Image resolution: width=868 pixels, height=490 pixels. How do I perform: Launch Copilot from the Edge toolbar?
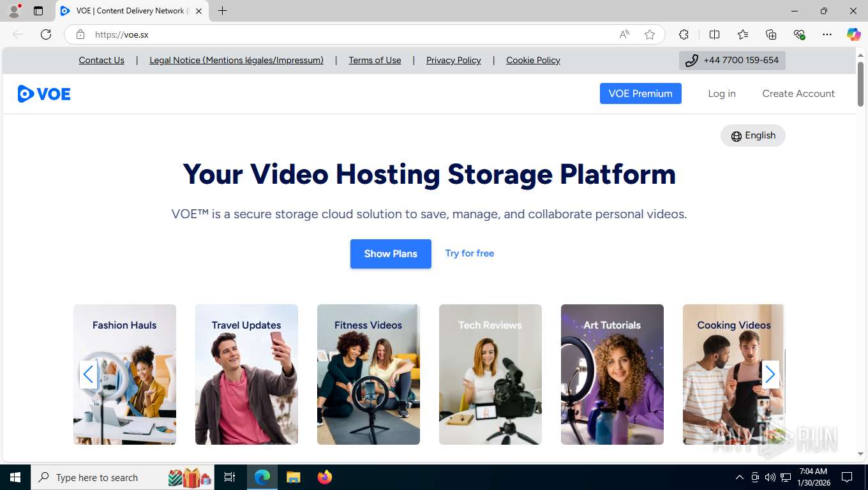854,34
